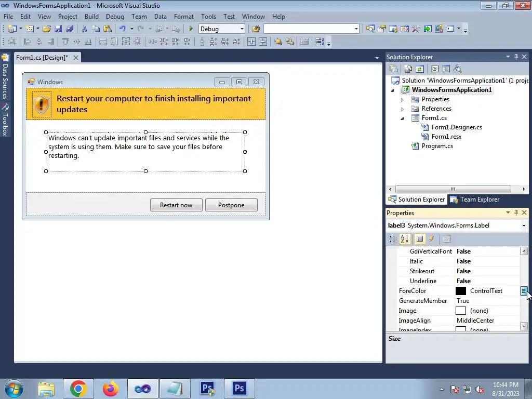Screen dimensions: 532x399
Task: Save the current file with the floppy icon
Action: 58,29
